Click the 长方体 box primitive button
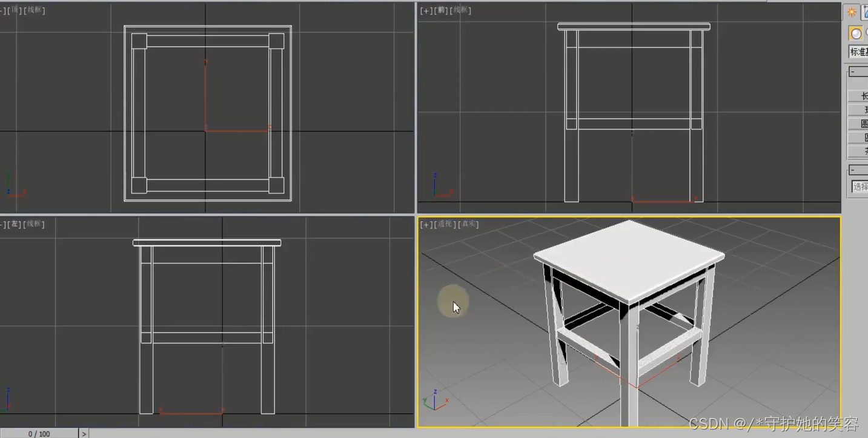Viewport: 868px width, 438px height. tap(858, 96)
